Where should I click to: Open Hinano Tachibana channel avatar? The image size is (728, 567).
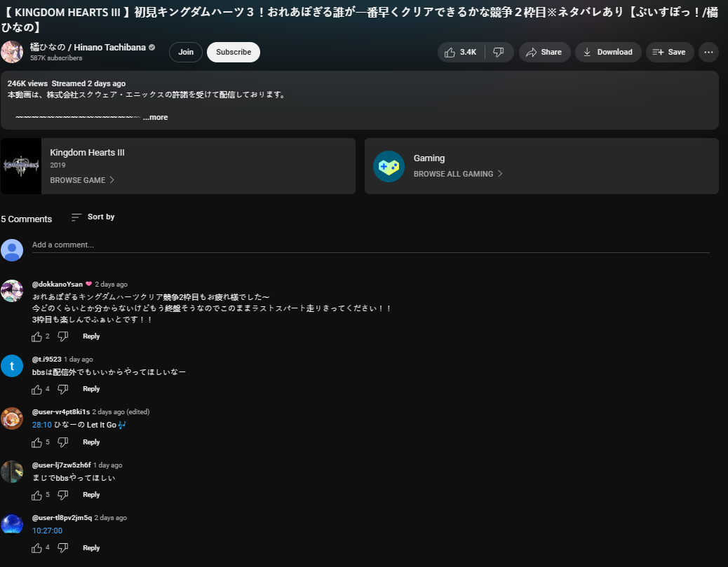click(x=12, y=51)
